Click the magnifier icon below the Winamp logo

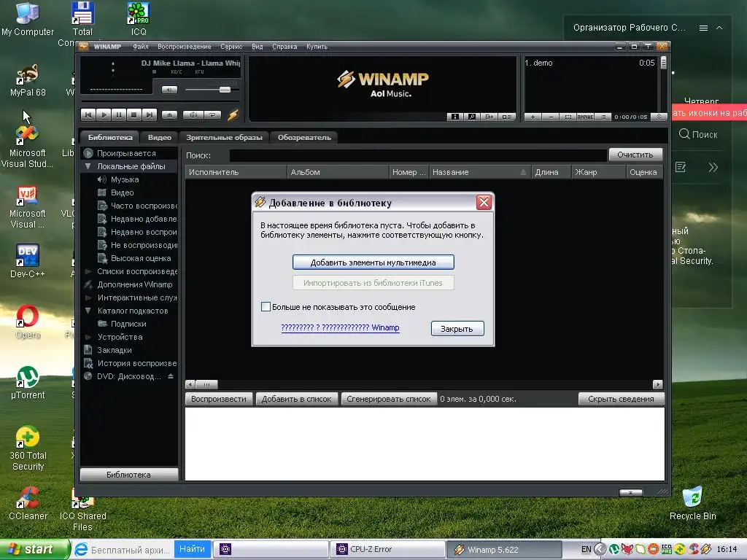(x=472, y=117)
